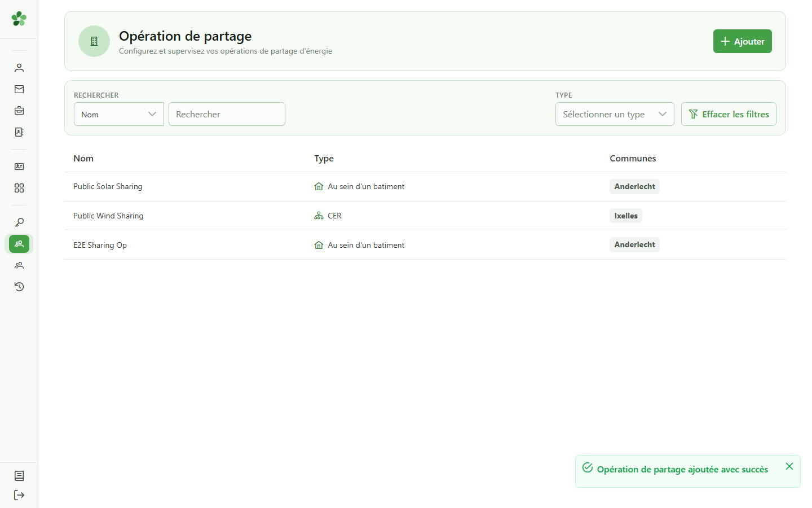812x508 pixels.
Task: Click house icon in Public Solar Sharing row
Action: pos(319,186)
